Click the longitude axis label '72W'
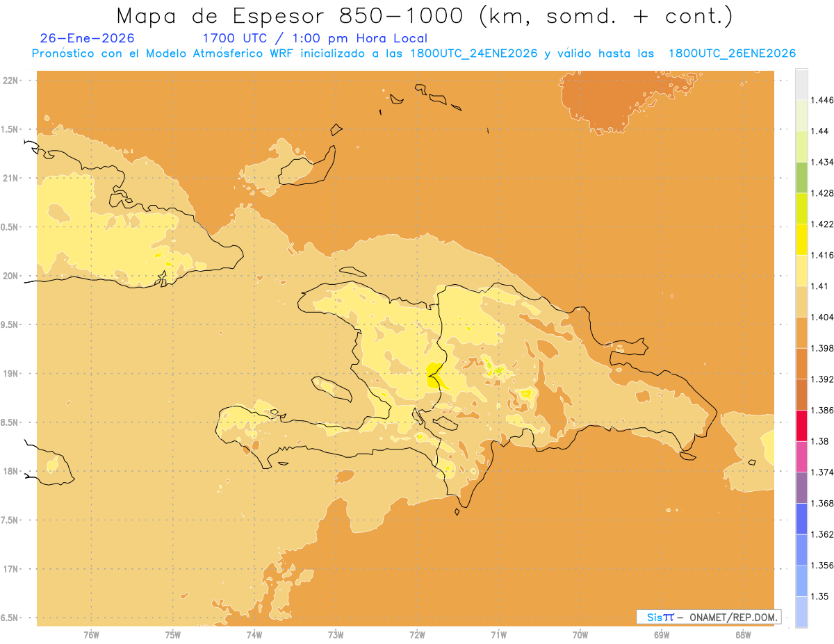Image resolution: width=834 pixels, height=644 pixels. (x=417, y=635)
